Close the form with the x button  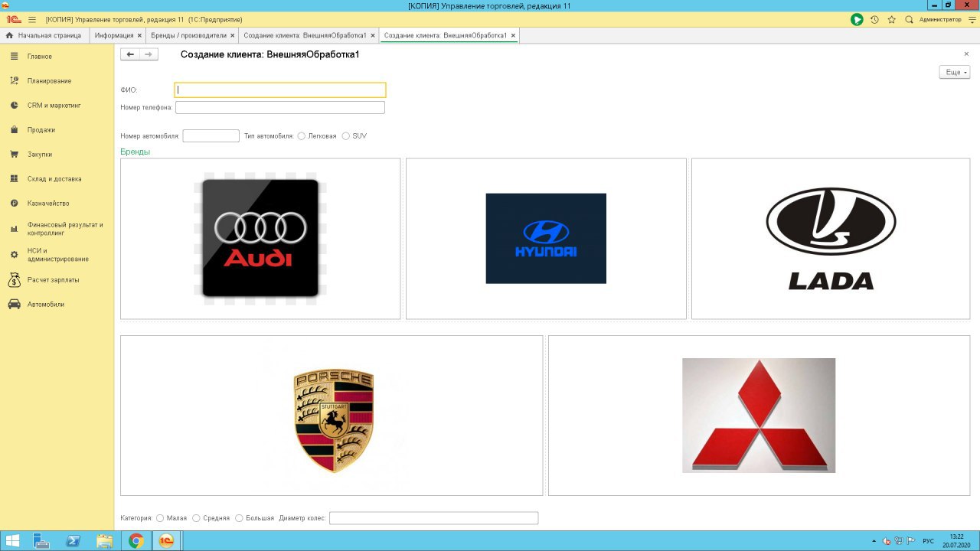tap(966, 54)
